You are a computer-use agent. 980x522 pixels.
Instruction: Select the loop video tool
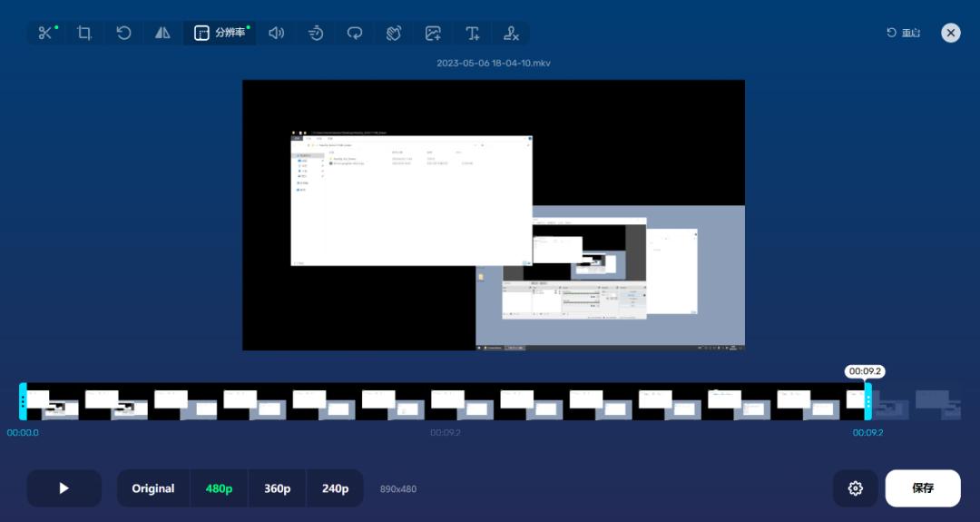pyautogui.click(x=355, y=34)
